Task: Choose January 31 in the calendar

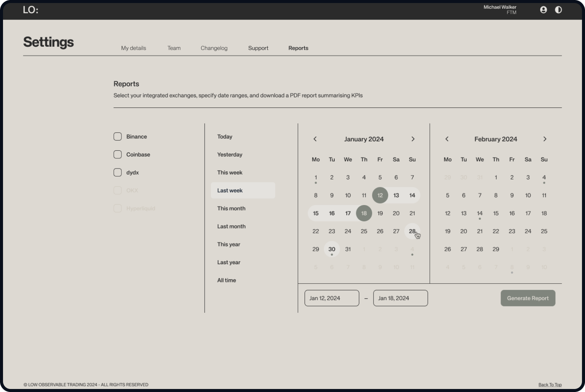Action: pyautogui.click(x=348, y=249)
